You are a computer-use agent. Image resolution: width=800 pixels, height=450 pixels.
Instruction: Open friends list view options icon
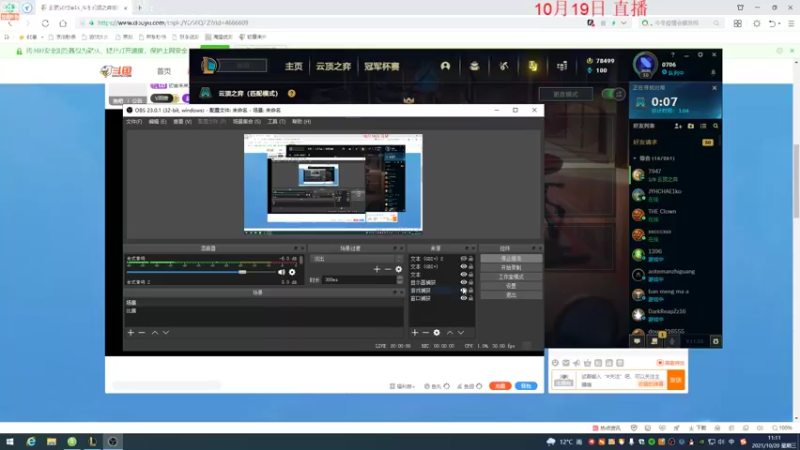703,126
